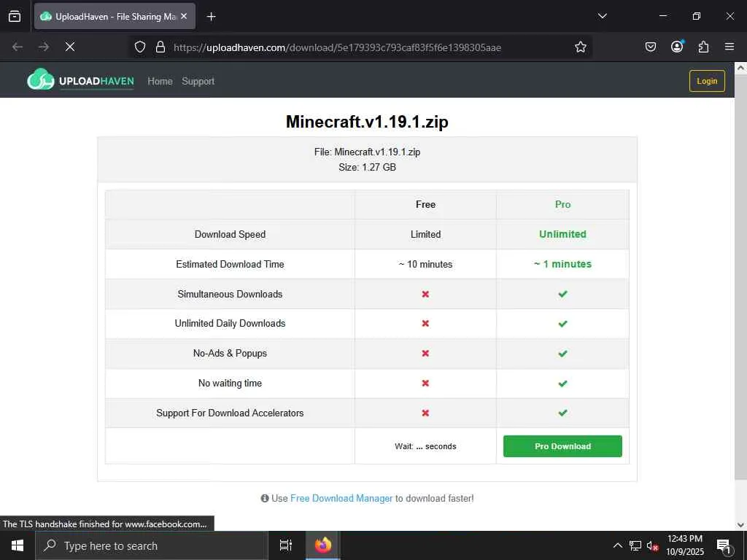Click the Login button
This screenshot has width=747, height=560.
click(707, 81)
